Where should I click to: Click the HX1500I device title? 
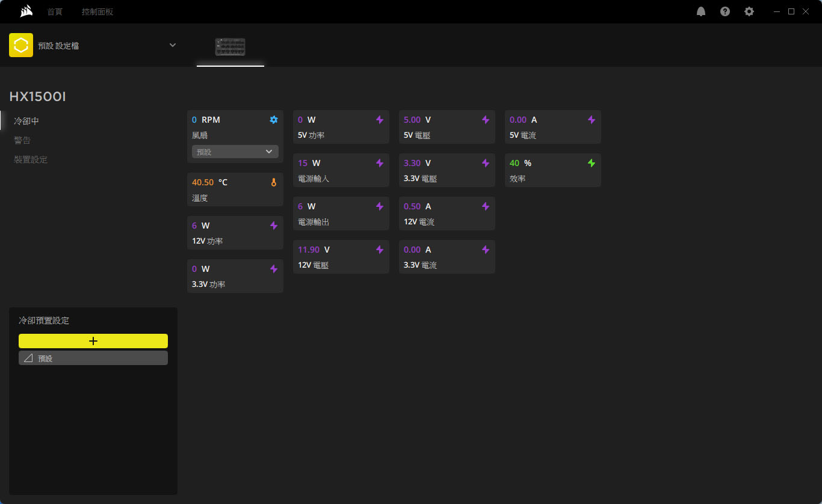click(x=37, y=97)
